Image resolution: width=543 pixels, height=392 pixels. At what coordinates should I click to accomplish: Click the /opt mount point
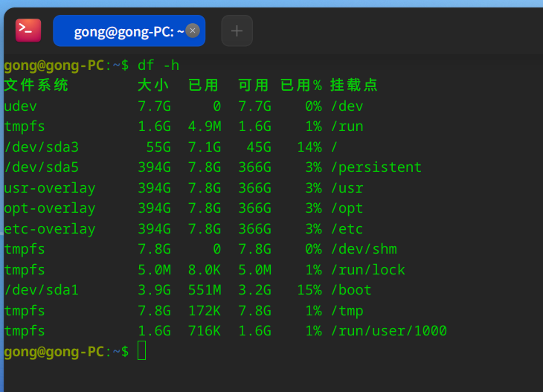point(347,209)
